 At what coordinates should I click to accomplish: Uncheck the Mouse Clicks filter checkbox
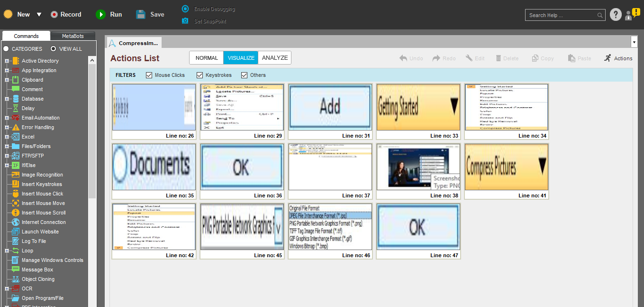tap(149, 75)
